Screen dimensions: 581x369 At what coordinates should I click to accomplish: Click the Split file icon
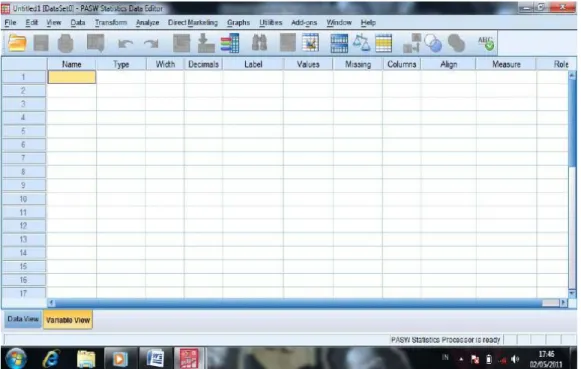coord(339,43)
